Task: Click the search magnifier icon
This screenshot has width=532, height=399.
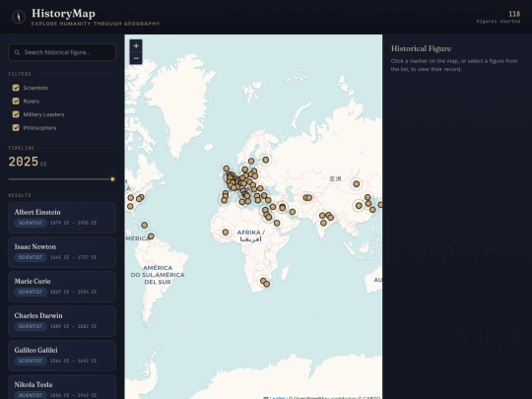Action: click(x=17, y=52)
